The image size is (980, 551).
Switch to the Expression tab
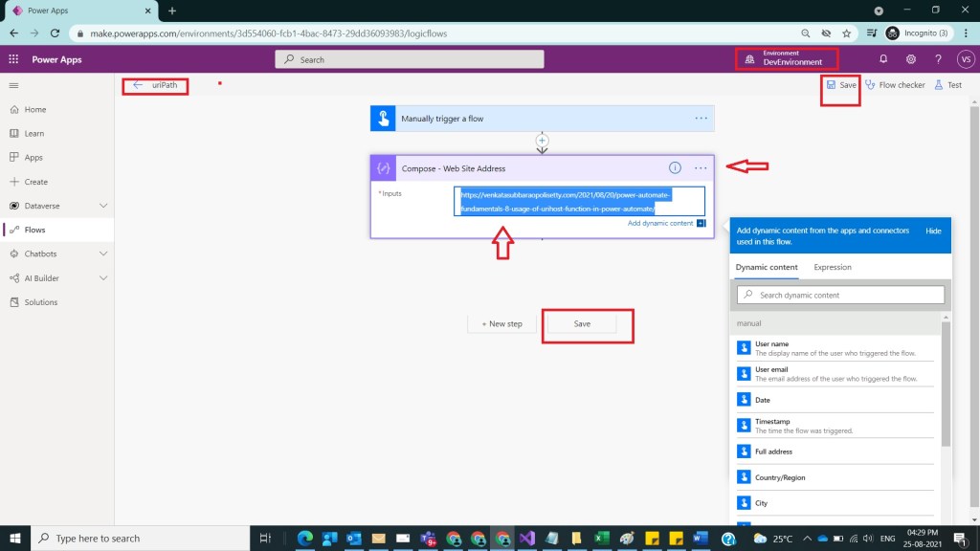832,267
